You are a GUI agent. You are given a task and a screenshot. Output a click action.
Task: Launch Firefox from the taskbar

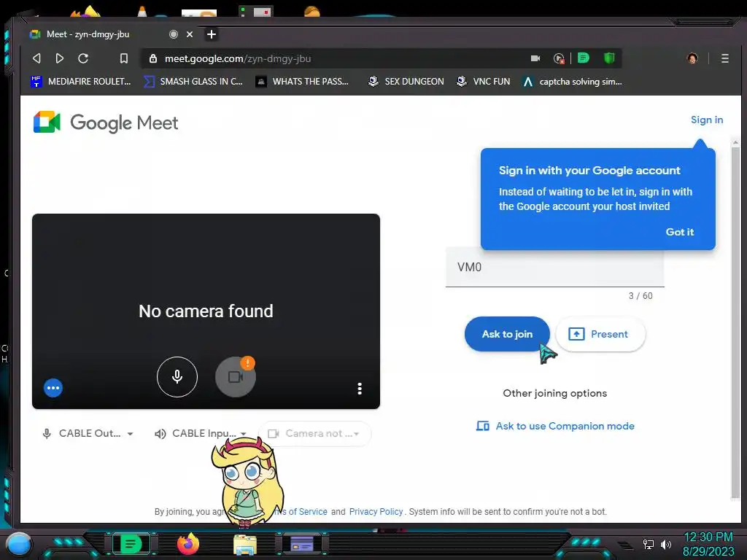pos(188,544)
